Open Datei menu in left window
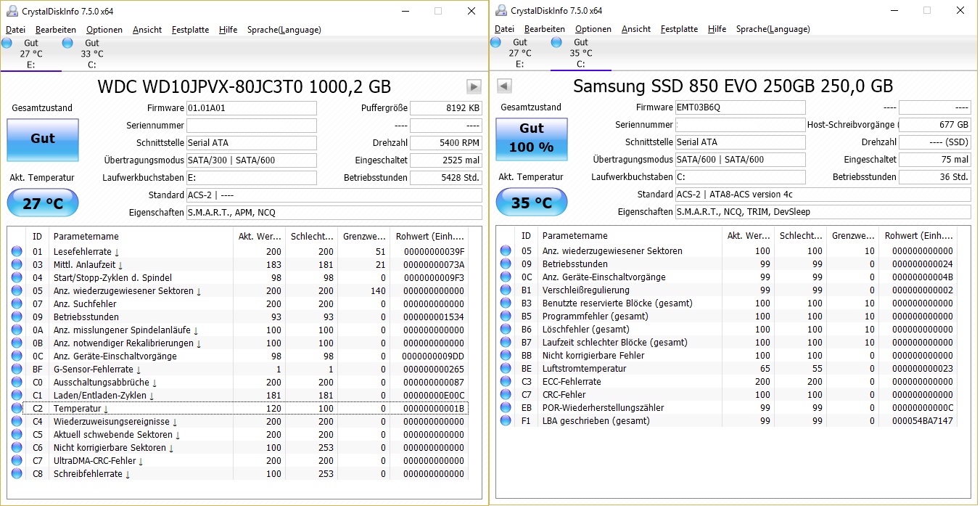 tap(15, 30)
